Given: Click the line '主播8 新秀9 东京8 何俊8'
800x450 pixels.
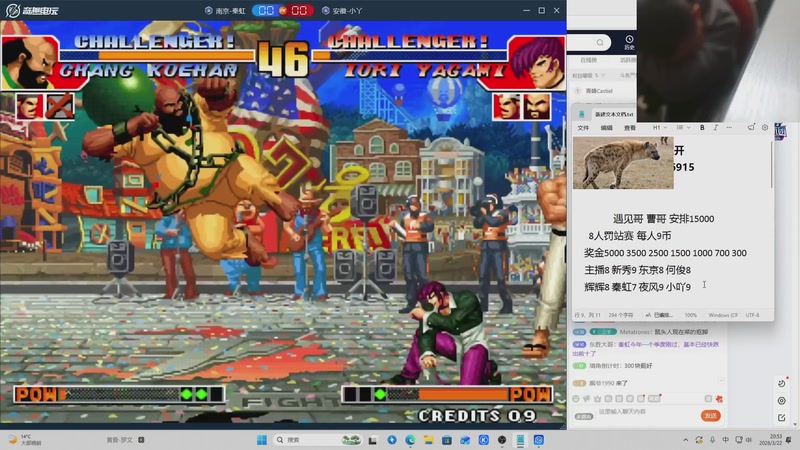Looking at the screenshot, I should (x=637, y=269).
